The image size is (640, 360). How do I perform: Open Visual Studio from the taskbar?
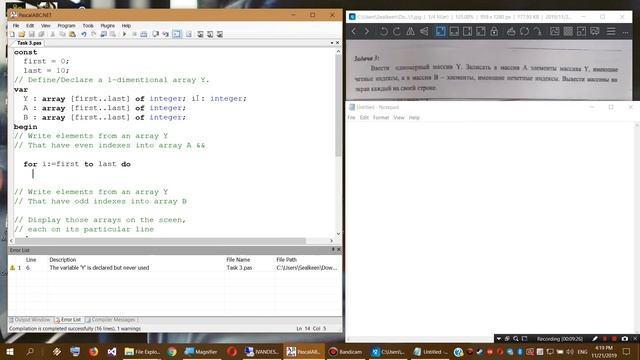[x=112, y=351]
